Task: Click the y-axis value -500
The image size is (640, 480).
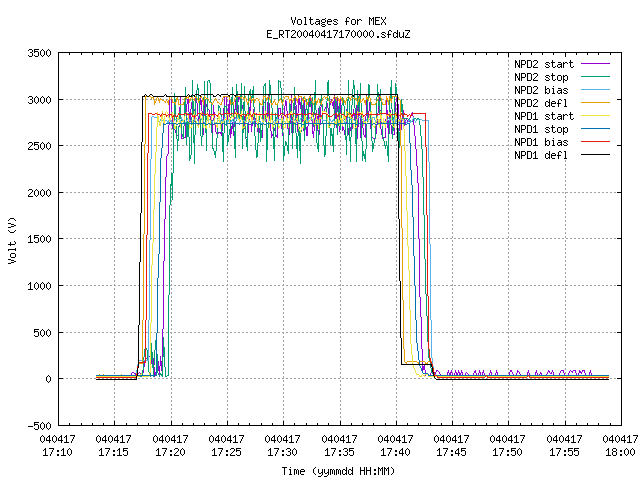Action: pyautogui.click(x=40, y=426)
